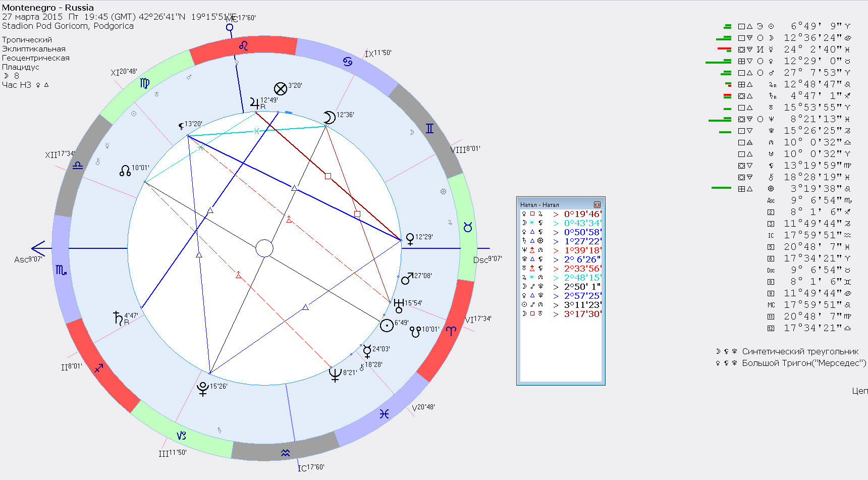The image size is (868, 480).
Task: Click the North Node symbol at 10°01'
Action: click(125, 171)
